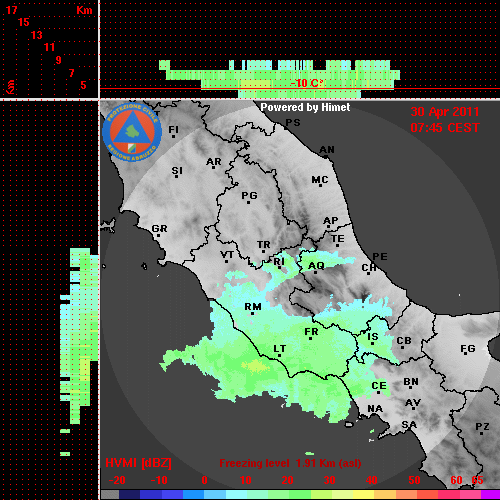Click the 50 dBZ color scale value
500x500 pixels.
[414, 480]
